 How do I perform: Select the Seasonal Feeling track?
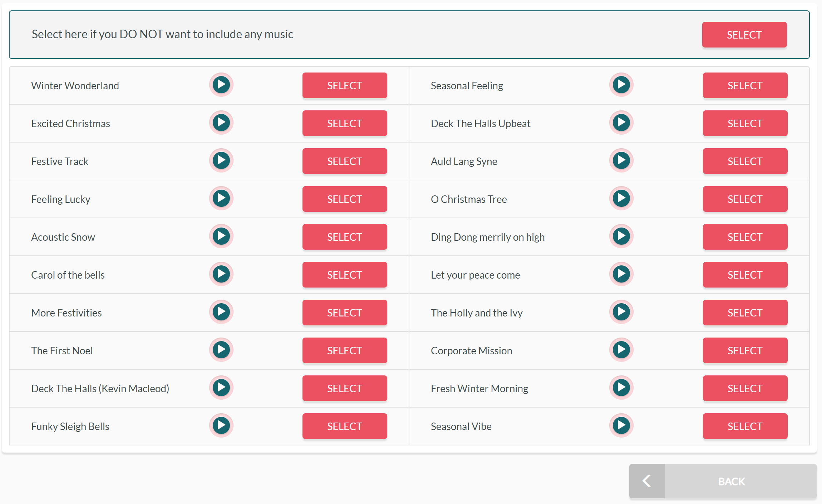point(745,85)
